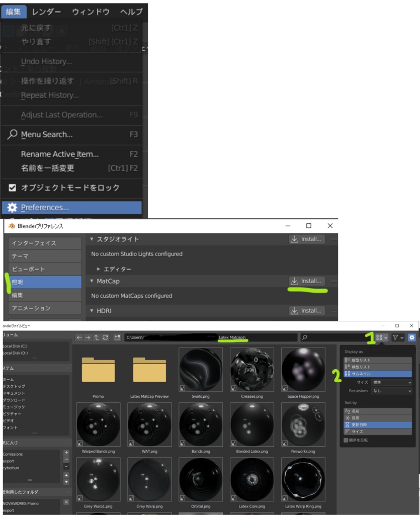
Task: Open the Recursions dropdown
Action: (390, 391)
